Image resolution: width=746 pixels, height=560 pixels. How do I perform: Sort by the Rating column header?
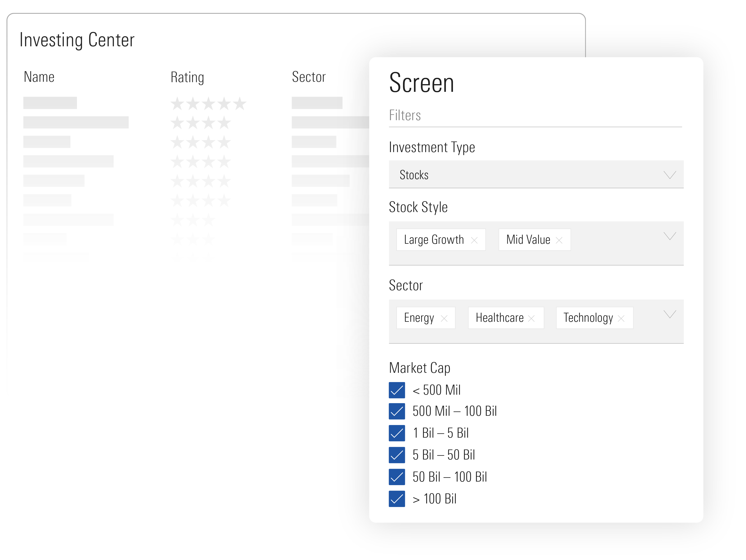pyautogui.click(x=187, y=77)
